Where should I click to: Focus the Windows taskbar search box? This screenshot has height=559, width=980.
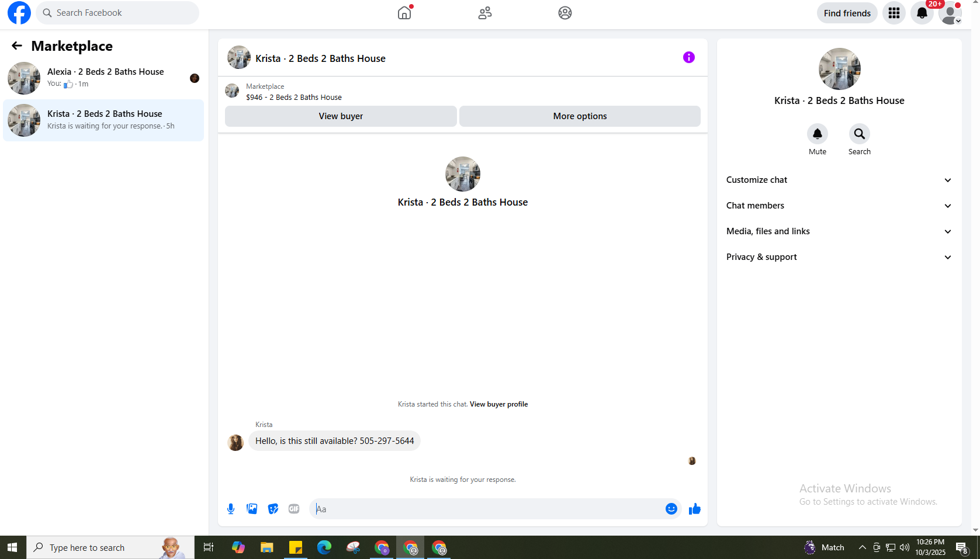110,547
